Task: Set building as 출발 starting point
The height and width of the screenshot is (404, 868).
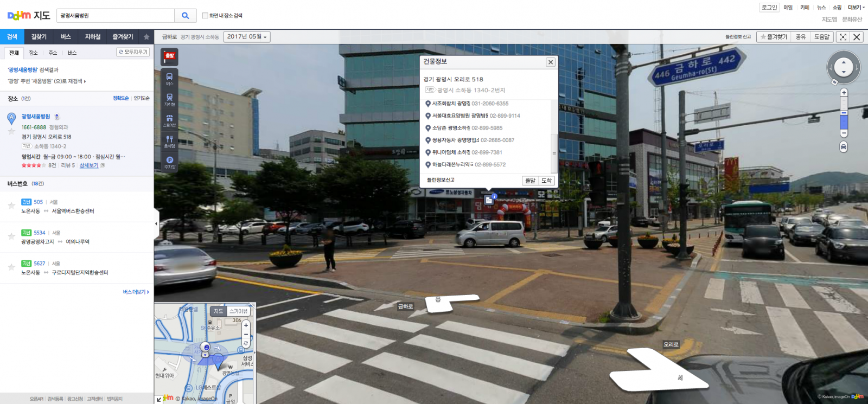Action: (x=530, y=181)
